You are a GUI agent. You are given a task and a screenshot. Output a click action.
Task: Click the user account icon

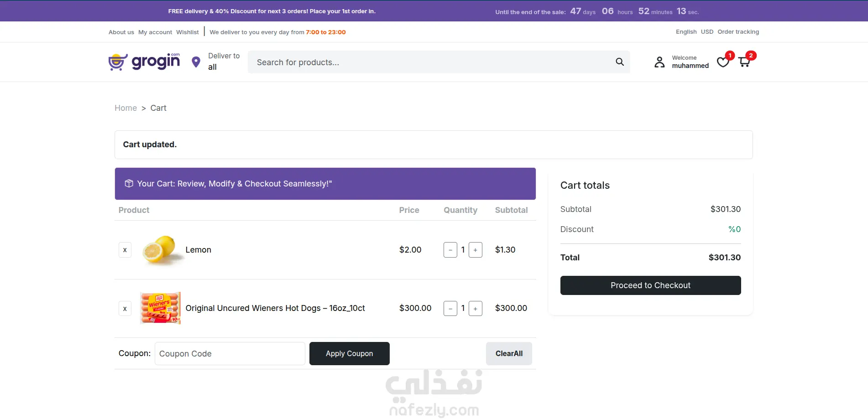coord(659,62)
